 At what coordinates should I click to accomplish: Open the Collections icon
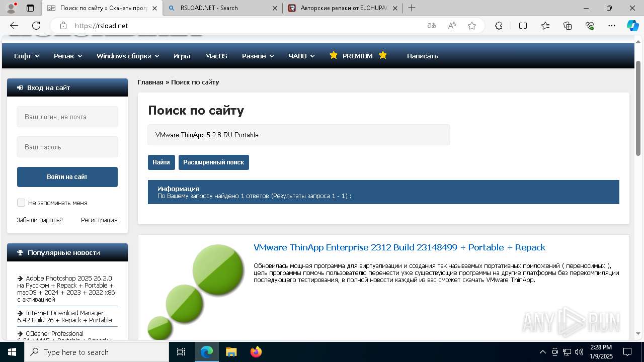(568, 26)
